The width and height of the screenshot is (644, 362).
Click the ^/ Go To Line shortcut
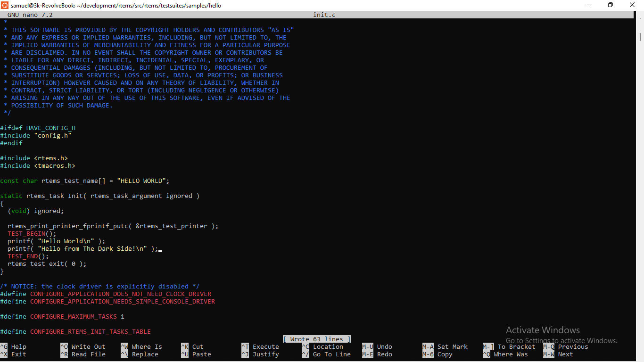click(326, 354)
